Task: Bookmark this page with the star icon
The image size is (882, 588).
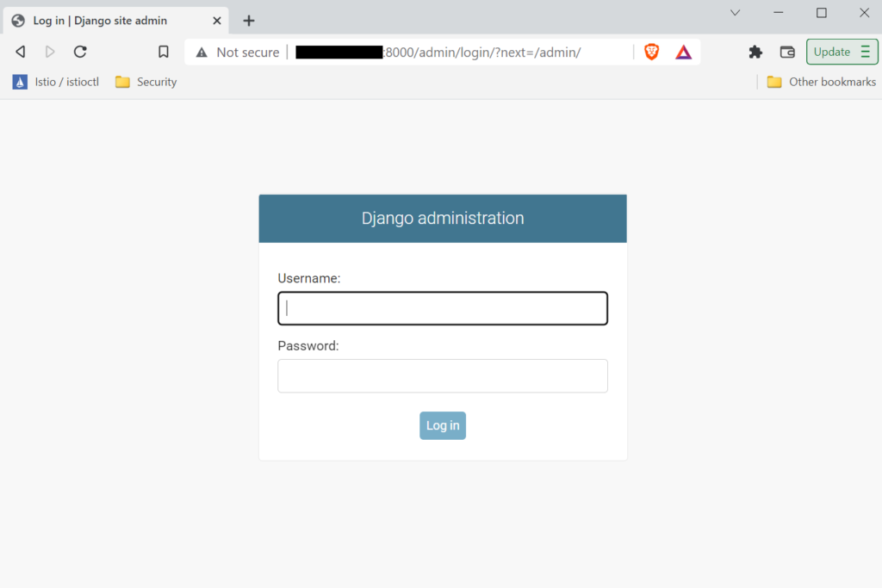Action: [164, 51]
